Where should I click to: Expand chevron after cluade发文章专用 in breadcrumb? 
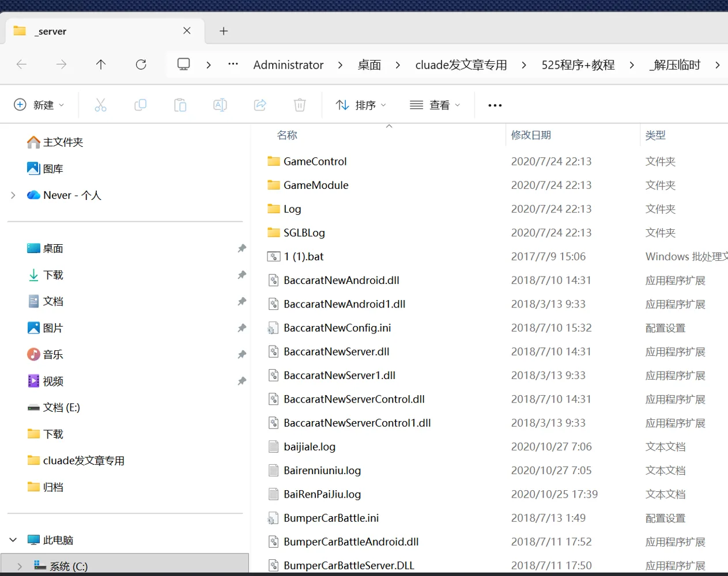point(523,65)
